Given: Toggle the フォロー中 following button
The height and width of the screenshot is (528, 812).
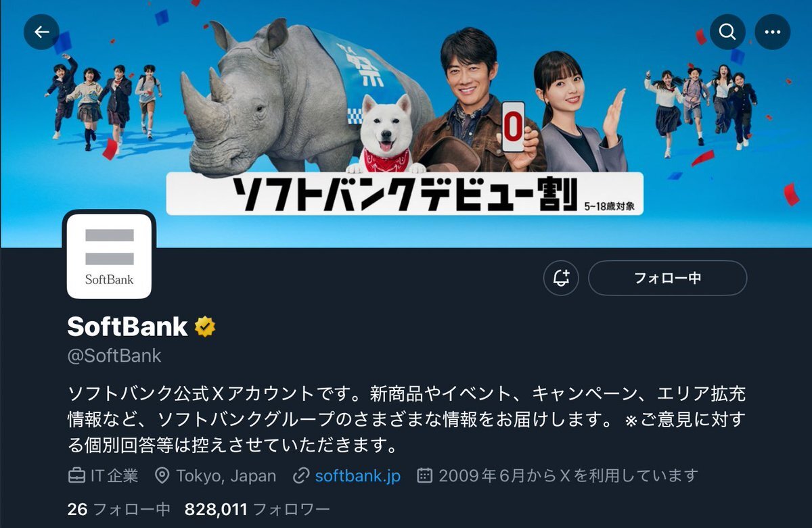Looking at the screenshot, I should [667, 278].
